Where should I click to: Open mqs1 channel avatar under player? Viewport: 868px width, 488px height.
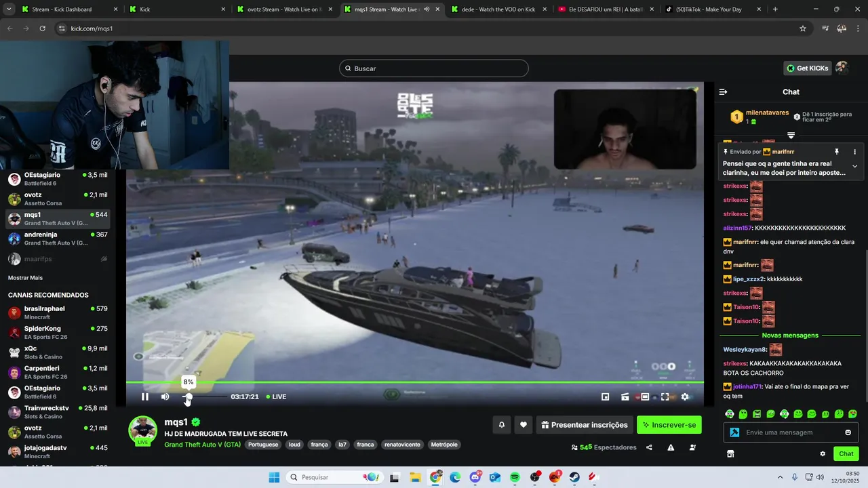click(x=143, y=430)
